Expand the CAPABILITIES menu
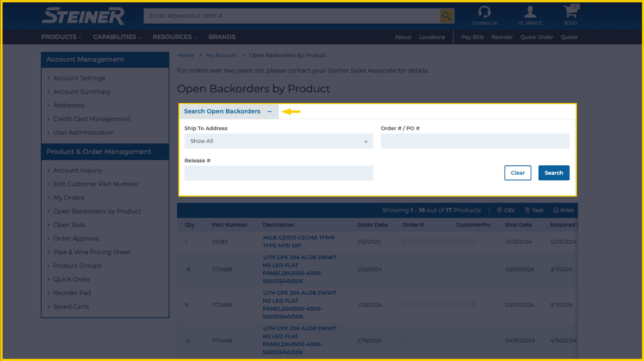Screen dimensions: 644x361 click(117, 37)
